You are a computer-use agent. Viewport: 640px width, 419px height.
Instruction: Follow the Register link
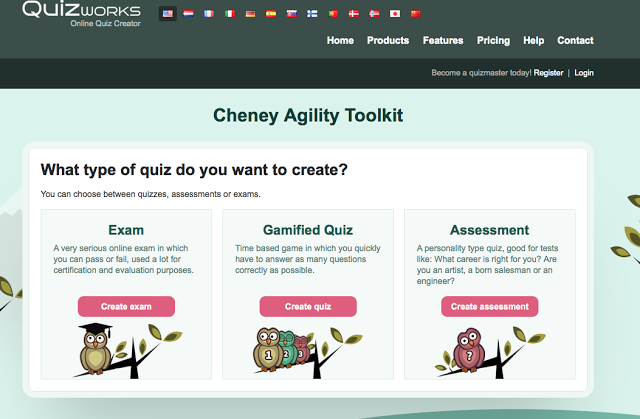coord(548,73)
